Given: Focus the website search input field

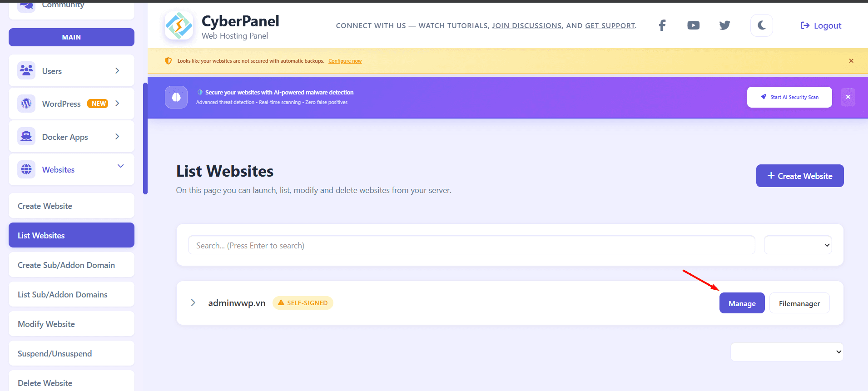Looking at the screenshot, I should 471,245.
